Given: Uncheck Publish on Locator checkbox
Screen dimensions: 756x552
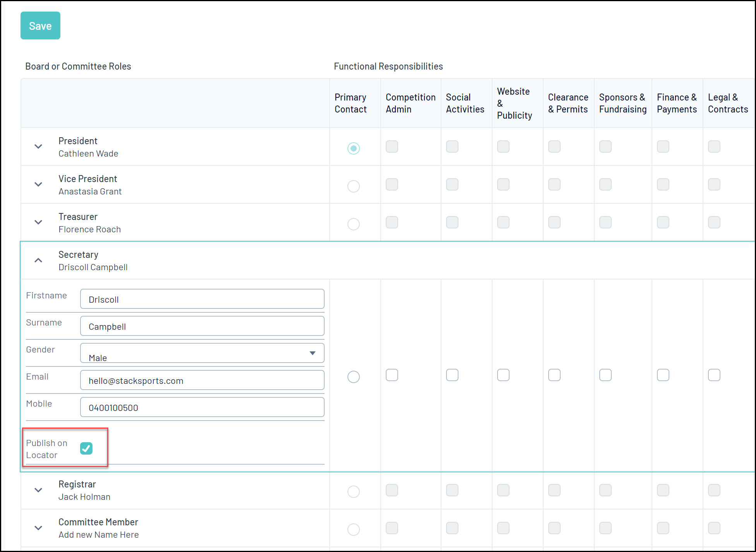Looking at the screenshot, I should pyautogui.click(x=86, y=448).
